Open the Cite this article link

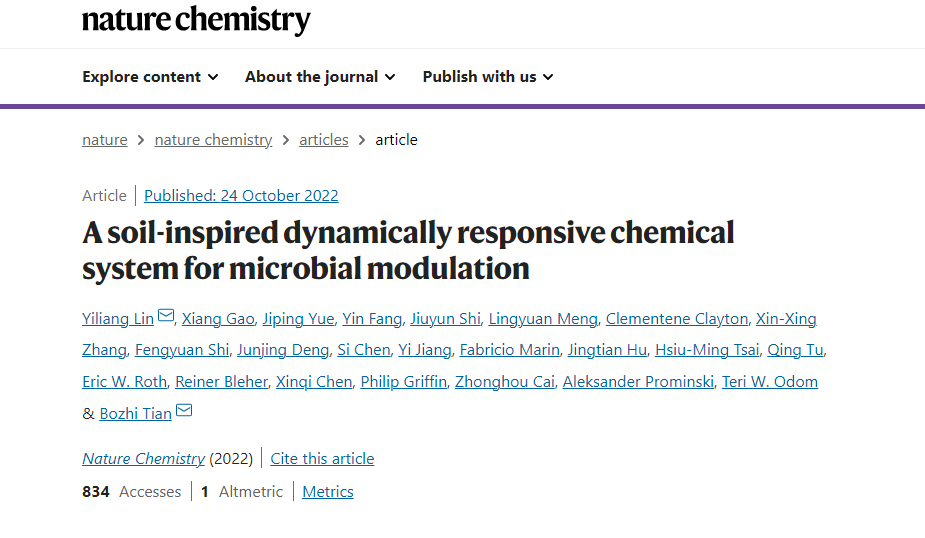[x=322, y=458]
